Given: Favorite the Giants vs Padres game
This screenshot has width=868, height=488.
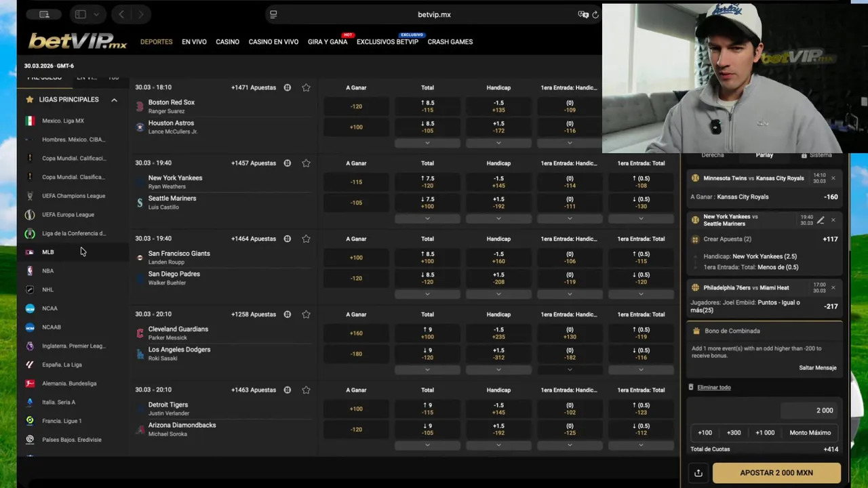Looking at the screenshot, I should [306, 239].
